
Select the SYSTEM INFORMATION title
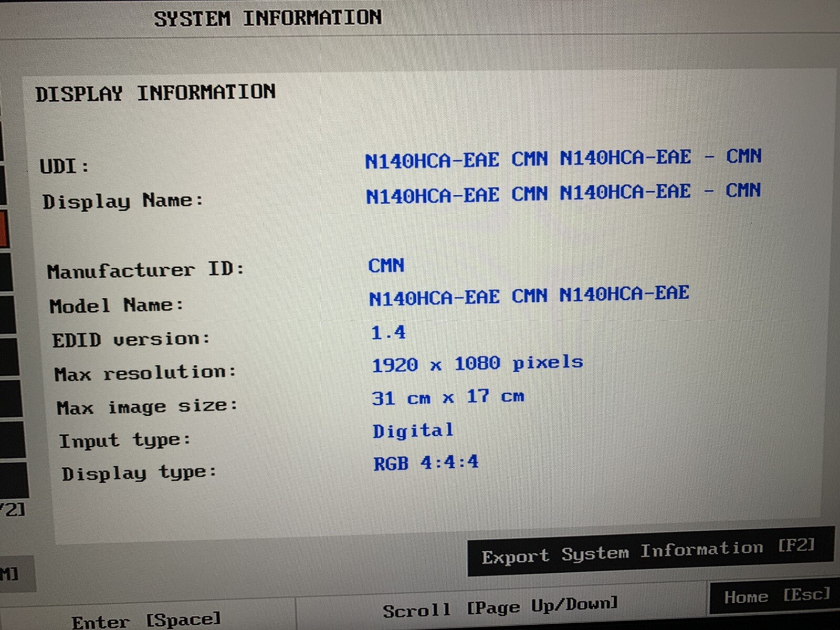pos(268,18)
